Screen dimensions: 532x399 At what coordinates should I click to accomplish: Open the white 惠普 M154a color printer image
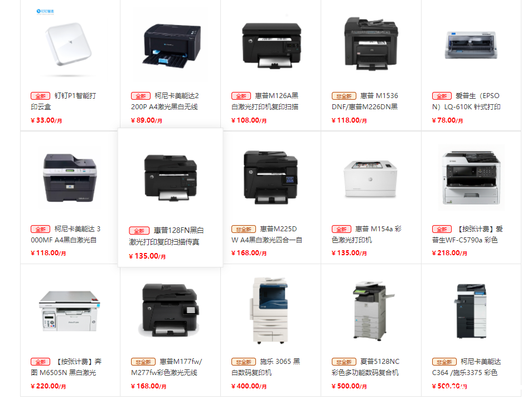tap(370, 179)
